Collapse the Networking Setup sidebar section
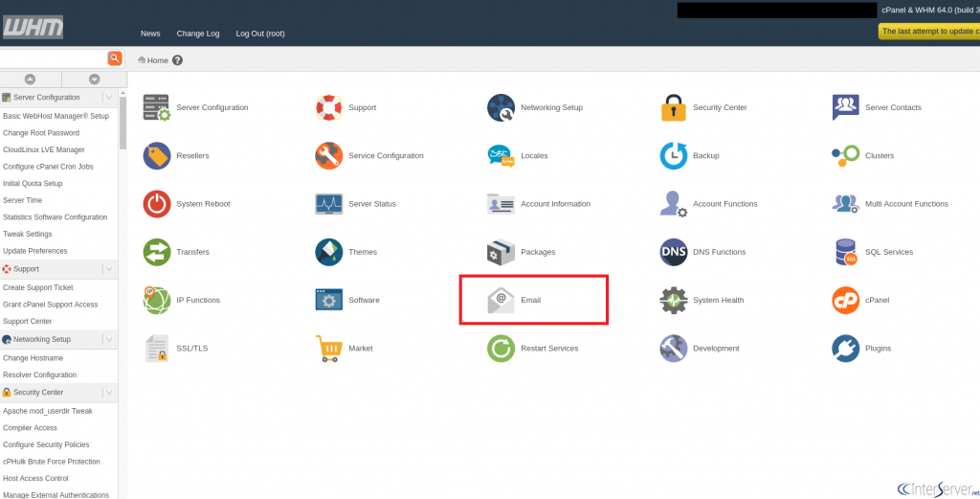This screenshot has height=499, width=980. tap(109, 339)
